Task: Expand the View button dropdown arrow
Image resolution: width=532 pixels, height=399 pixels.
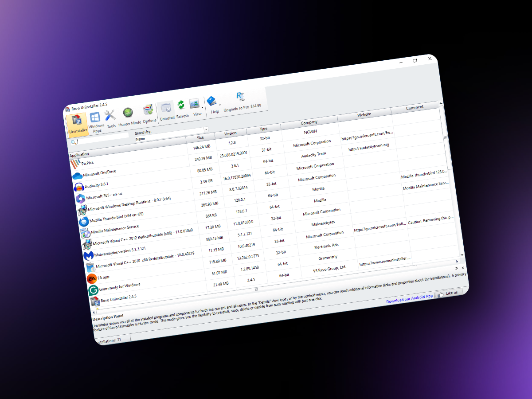Action: [x=203, y=107]
